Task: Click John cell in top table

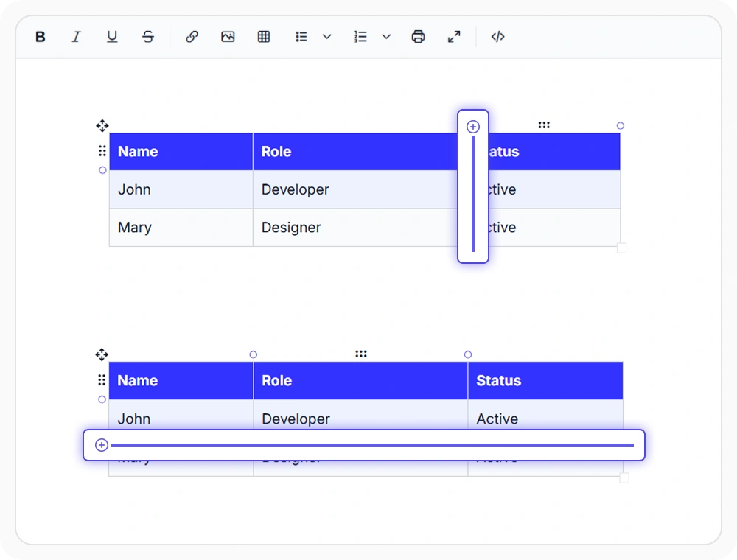Action: pyautogui.click(x=181, y=189)
